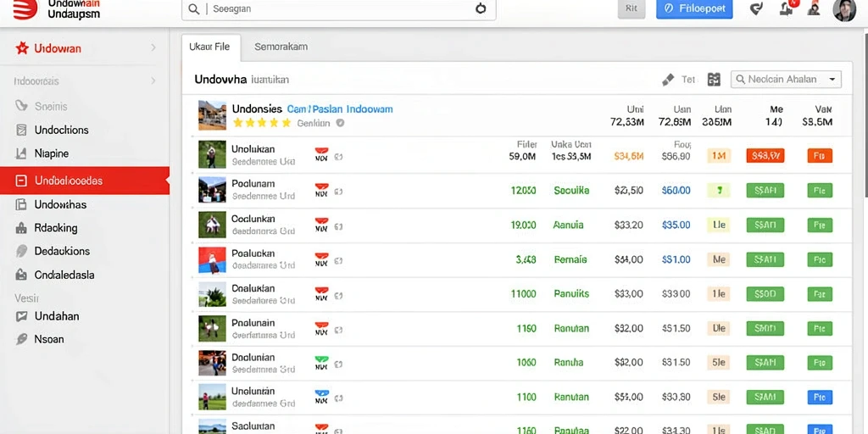Click the refresh icon in search bar
The width and height of the screenshot is (868, 434).
coord(481,8)
